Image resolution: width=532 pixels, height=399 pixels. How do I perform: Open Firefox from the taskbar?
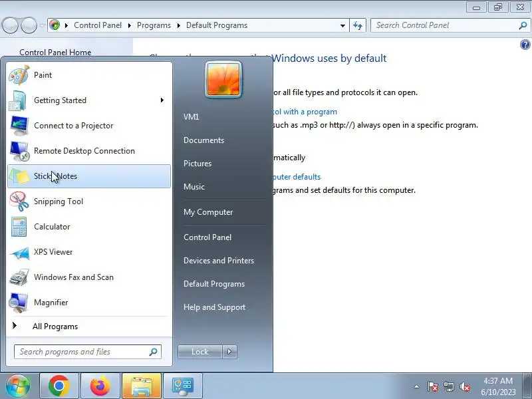coord(100,386)
